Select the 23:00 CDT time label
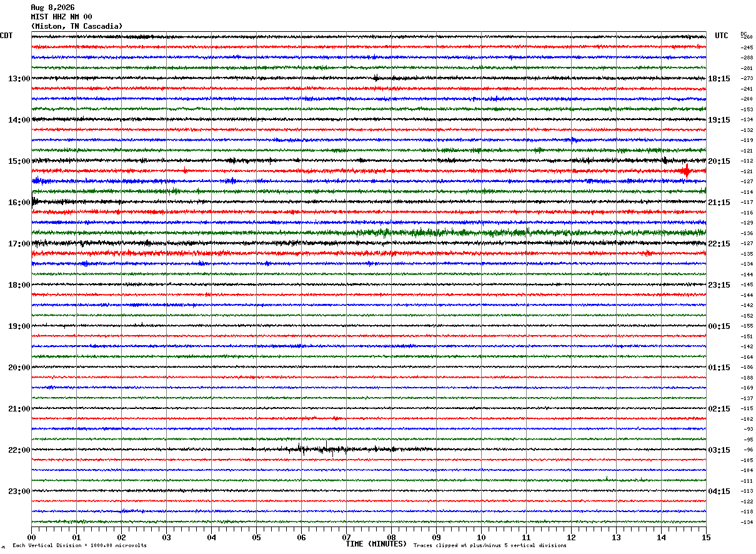The height and width of the screenshot is (554, 756). coord(19,491)
